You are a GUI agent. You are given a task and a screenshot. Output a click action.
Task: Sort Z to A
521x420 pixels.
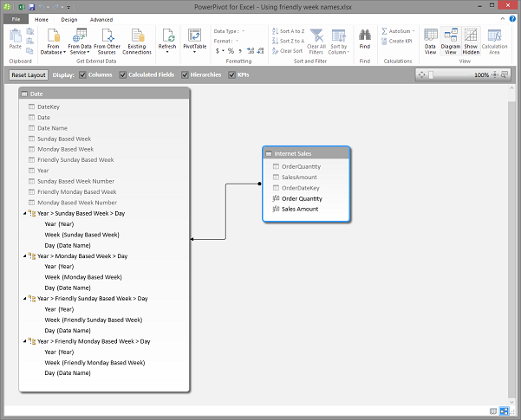pos(288,41)
